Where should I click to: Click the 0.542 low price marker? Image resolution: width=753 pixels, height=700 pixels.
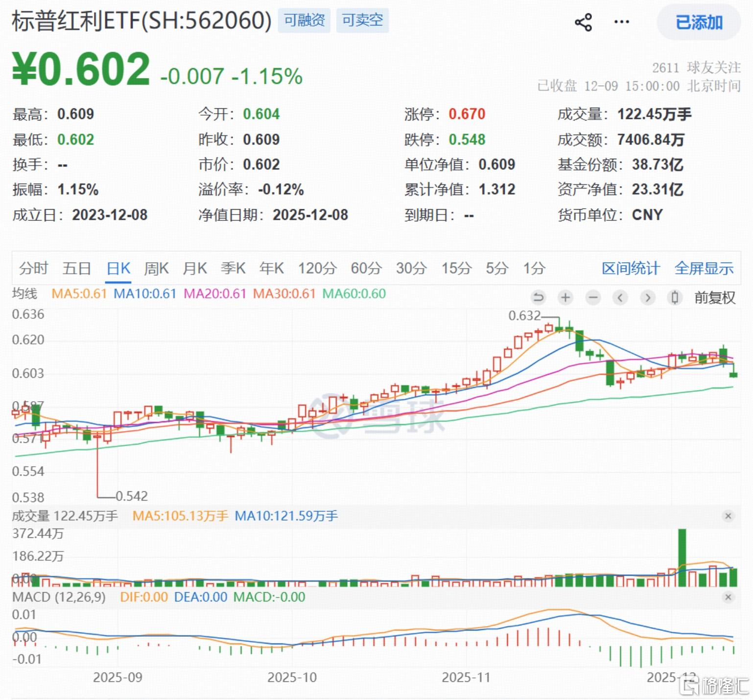[132, 496]
